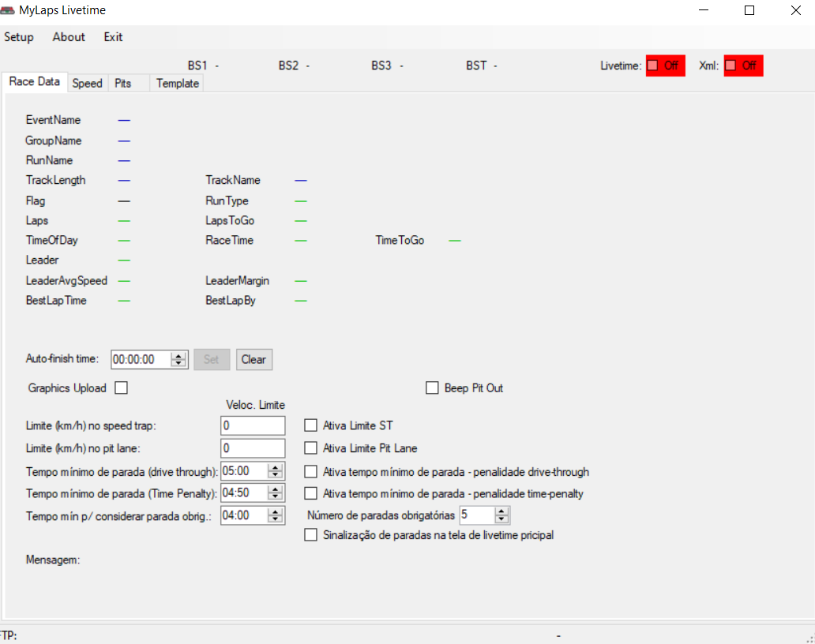The width and height of the screenshot is (815, 644).
Task: Click the BST label
Action: [477, 66]
